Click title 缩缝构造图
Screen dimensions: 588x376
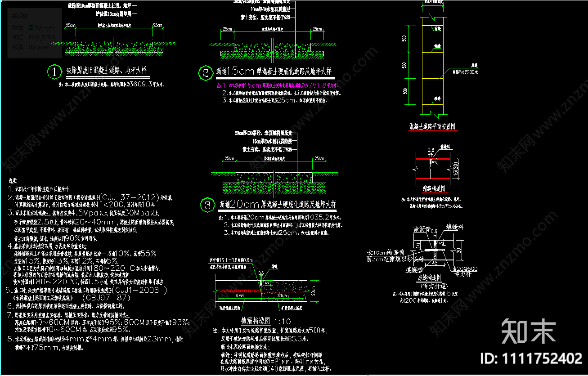[434, 188]
